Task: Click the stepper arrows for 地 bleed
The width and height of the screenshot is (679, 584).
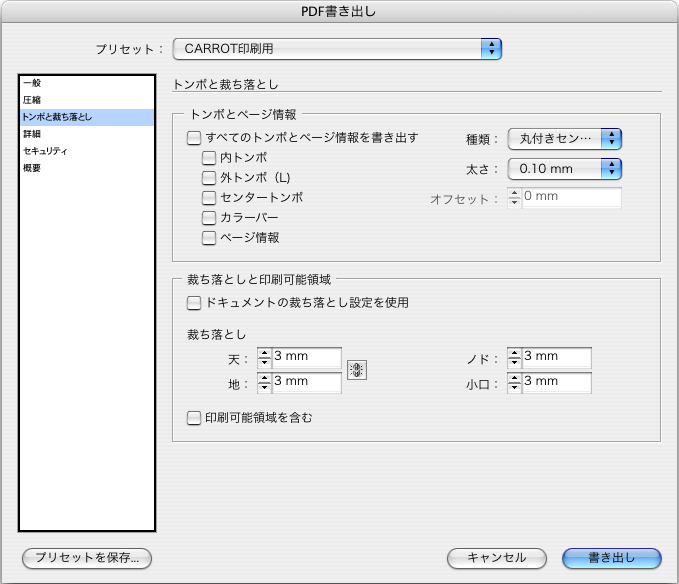Action: click(264, 383)
